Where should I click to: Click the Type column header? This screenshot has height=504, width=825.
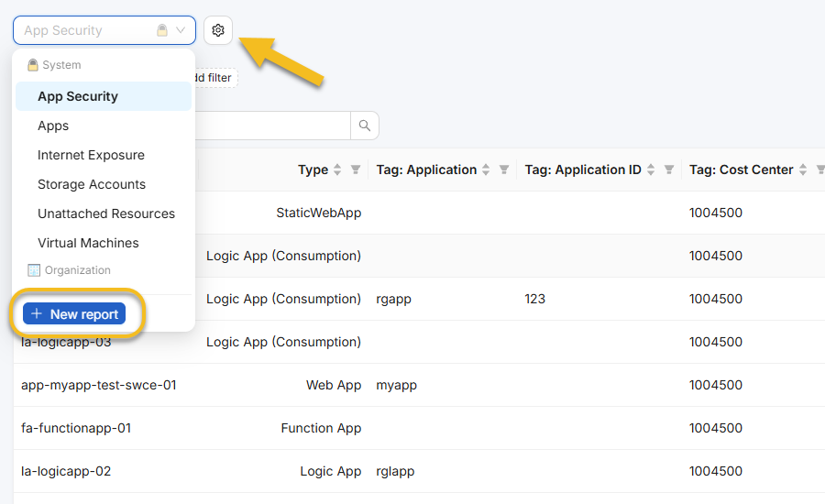pyautogui.click(x=313, y=170)
